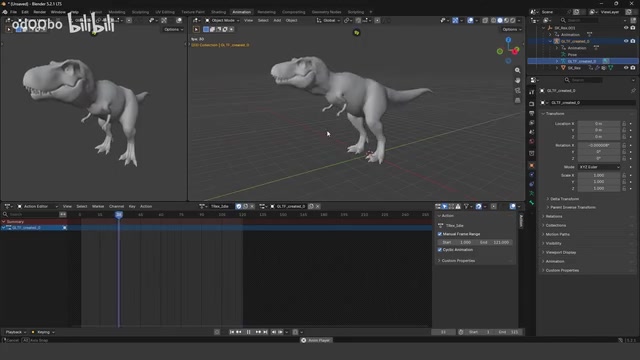Switch to the Shading workspace tab
The image size is (640, 360).
[x=218, y=12]
